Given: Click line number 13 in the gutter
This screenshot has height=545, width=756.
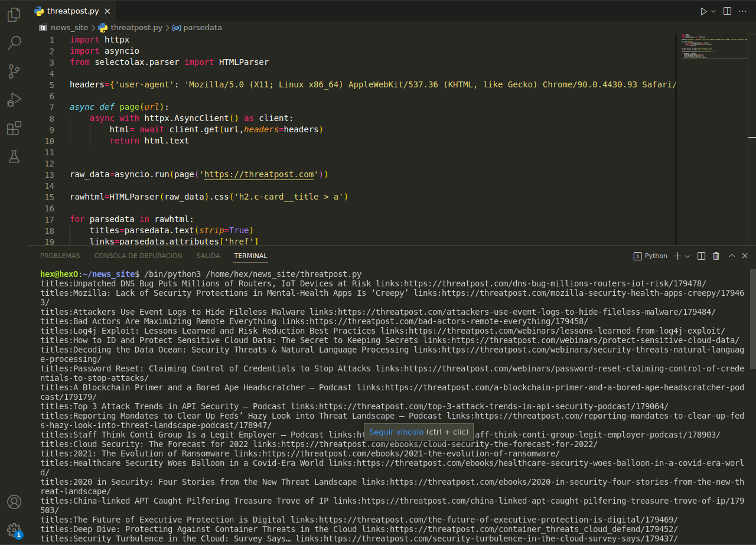Looking at the screenshot, I should tap(49, 175).
